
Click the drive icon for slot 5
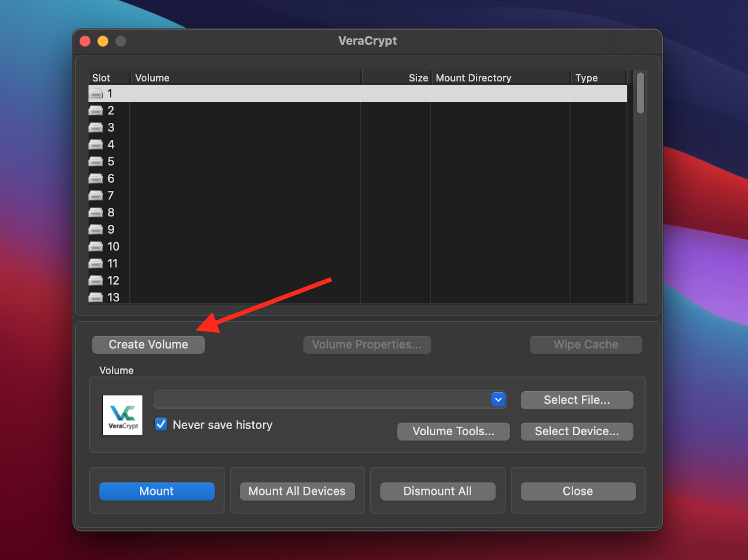pyautogui.click(x=96, y=162)
